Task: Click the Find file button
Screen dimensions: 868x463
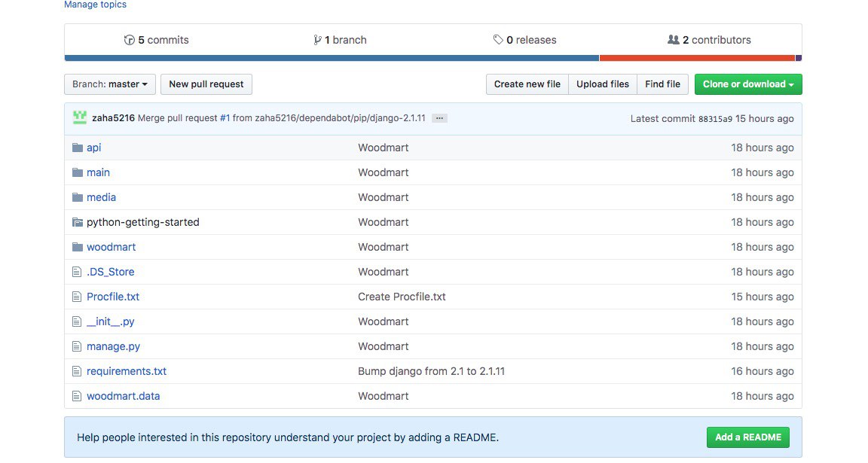Action: 662,84
